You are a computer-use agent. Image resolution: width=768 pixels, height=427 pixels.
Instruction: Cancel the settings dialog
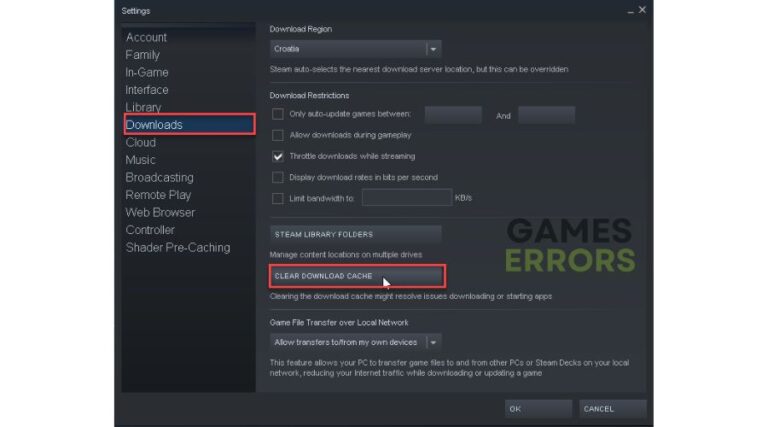coord(613,409)
